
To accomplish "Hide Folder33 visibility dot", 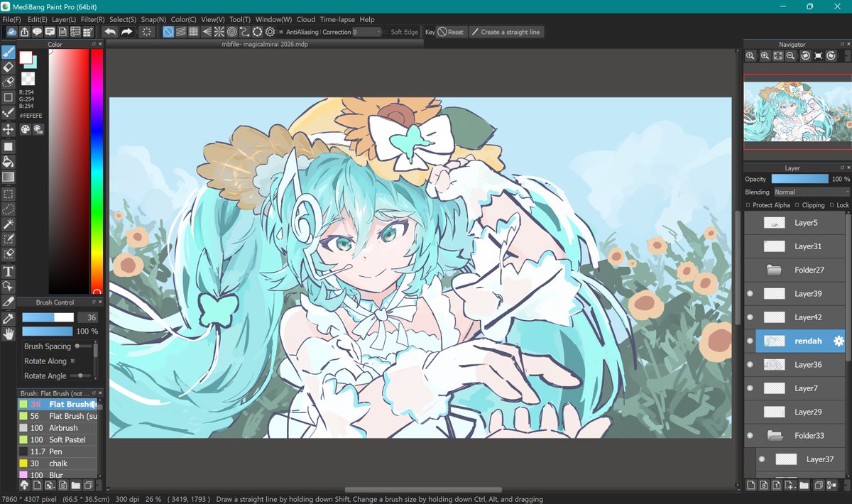I will tap(750, 435).
